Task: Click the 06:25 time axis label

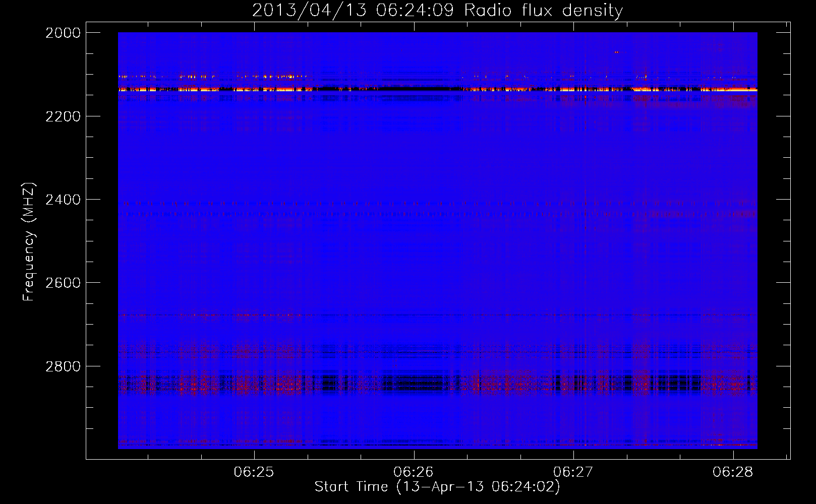Action: pos(254,472)
